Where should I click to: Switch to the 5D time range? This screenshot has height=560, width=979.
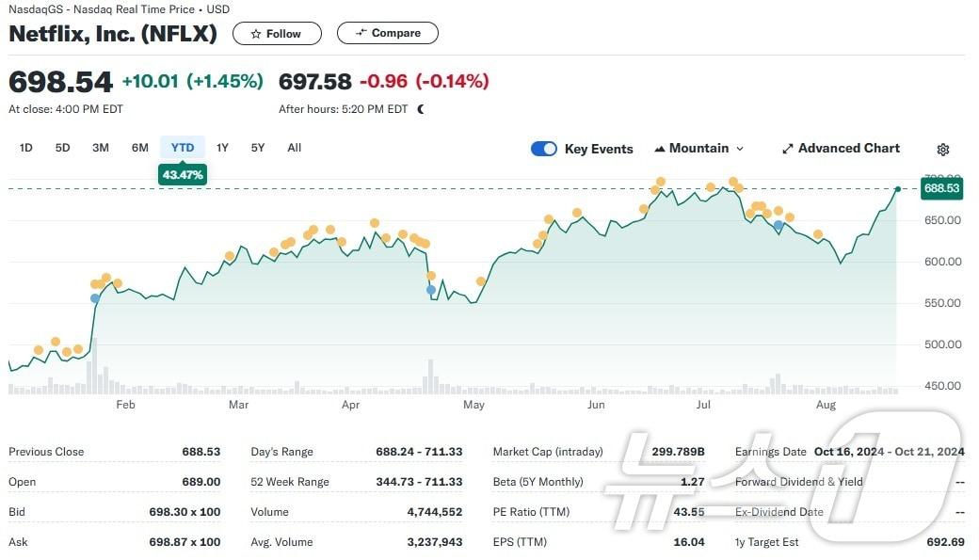coord(62,148)
